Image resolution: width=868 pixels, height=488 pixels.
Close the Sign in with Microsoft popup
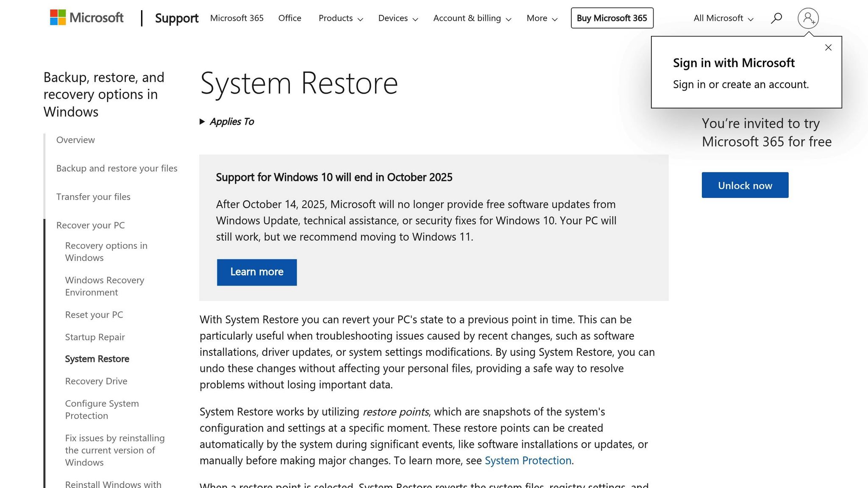click(x=828, y=47)
